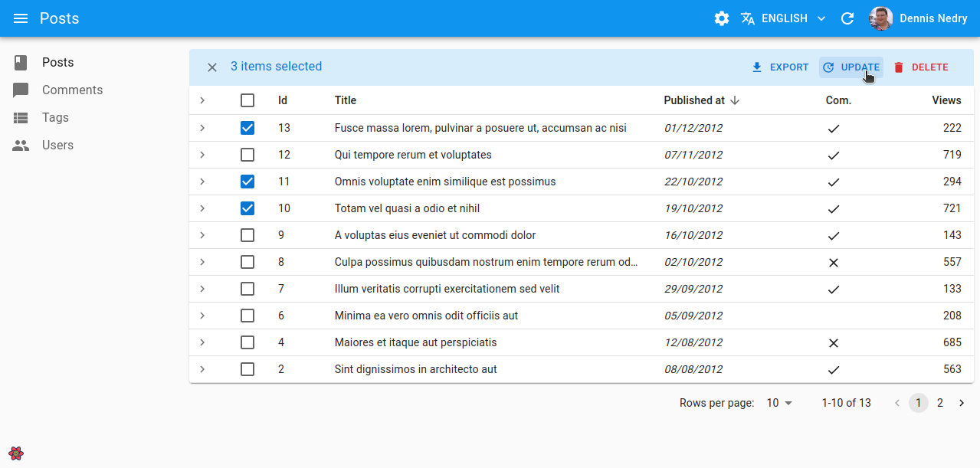The width and height of the screenshot is (980, 468).
Task: Toggle the select-all header checkbox
Action: pyautogui.click(x=247, y=100)
